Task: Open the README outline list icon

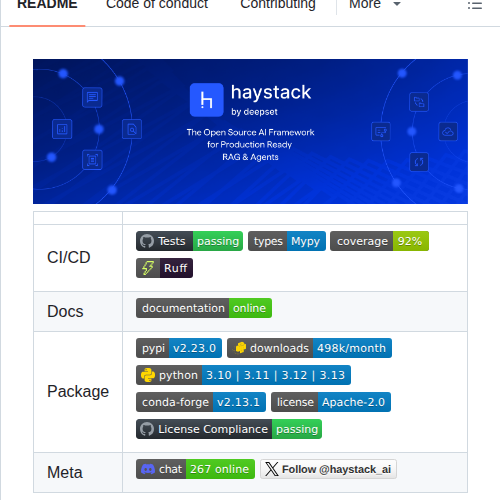Action: (x=475, y=5)
